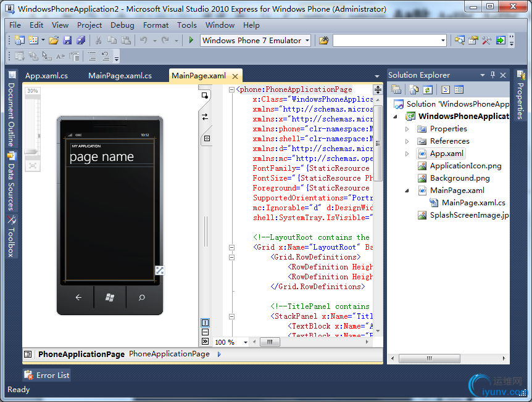Image resolution: width=532 pixels, height=402 pixels.
Task: Click the Properties icon in the Solution Explorer toolbar
Action: (x=396, y=89)
